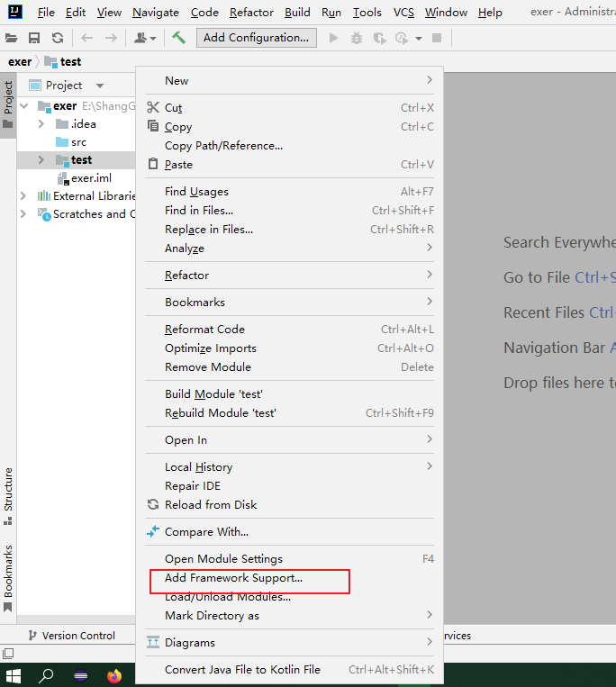The image size is (616, 687).
Task: Click the Firefox icon on taskbar
Action: pyautogui.click(x=114, y=676)
